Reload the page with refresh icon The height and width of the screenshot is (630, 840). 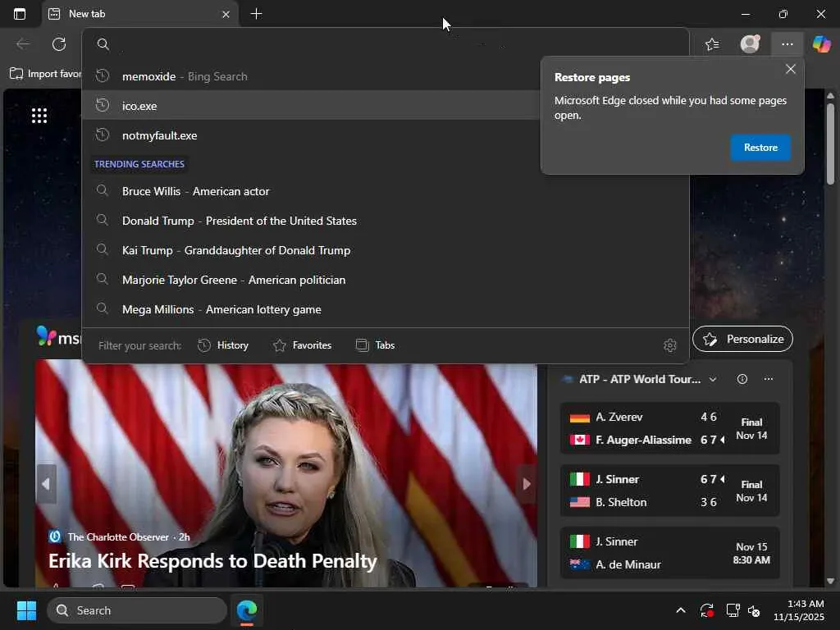(59, 44)
